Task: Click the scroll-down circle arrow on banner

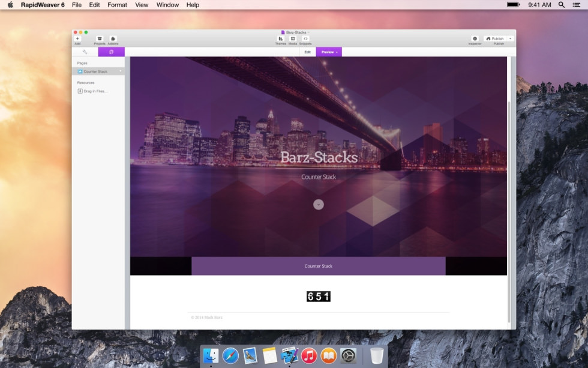Action: point(319,205)
